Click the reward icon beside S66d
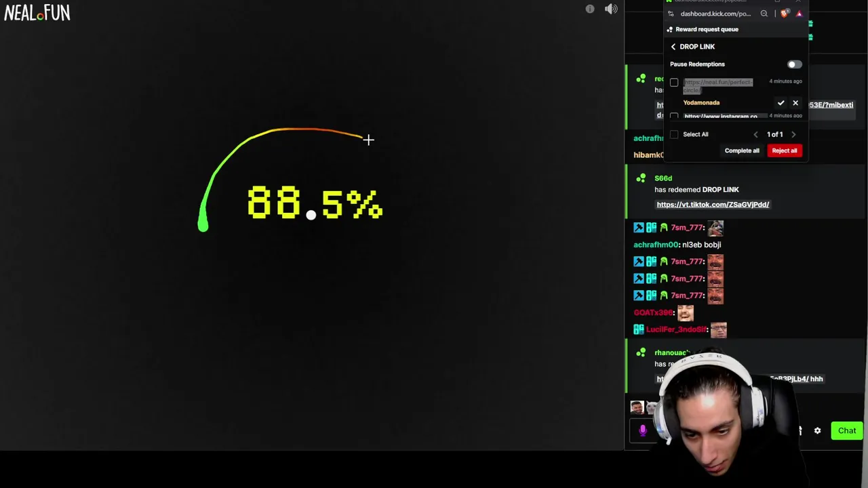Image resolution: width=868 pixels, height=488 pixels. (641, 178)
